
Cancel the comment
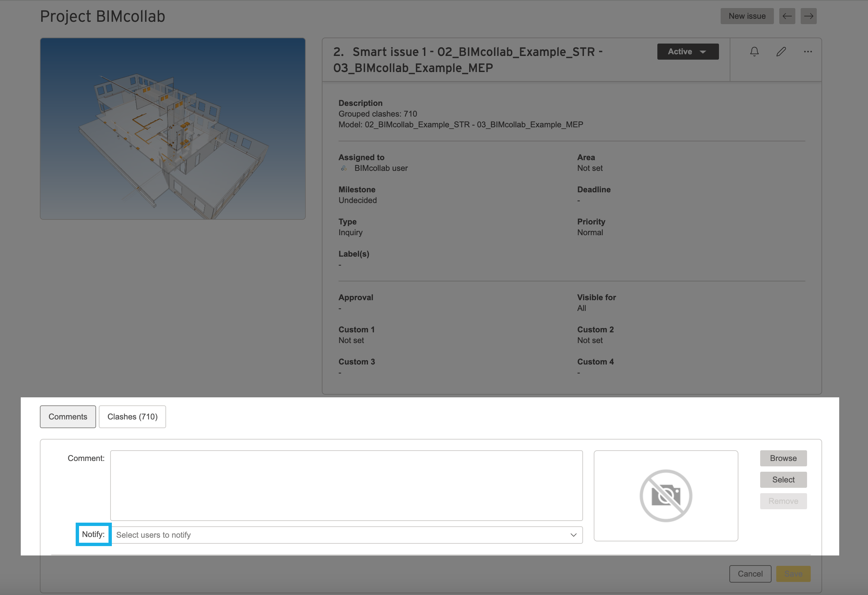coord(750,574)
